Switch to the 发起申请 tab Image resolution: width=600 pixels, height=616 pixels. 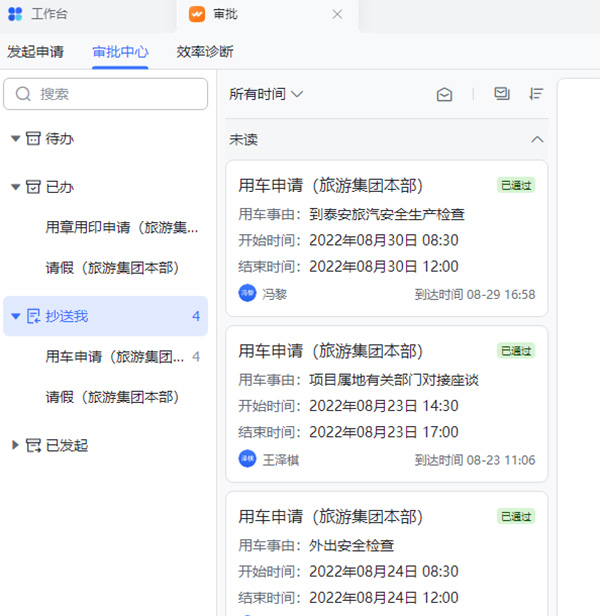pyautogui.click(x=35, y=51)
